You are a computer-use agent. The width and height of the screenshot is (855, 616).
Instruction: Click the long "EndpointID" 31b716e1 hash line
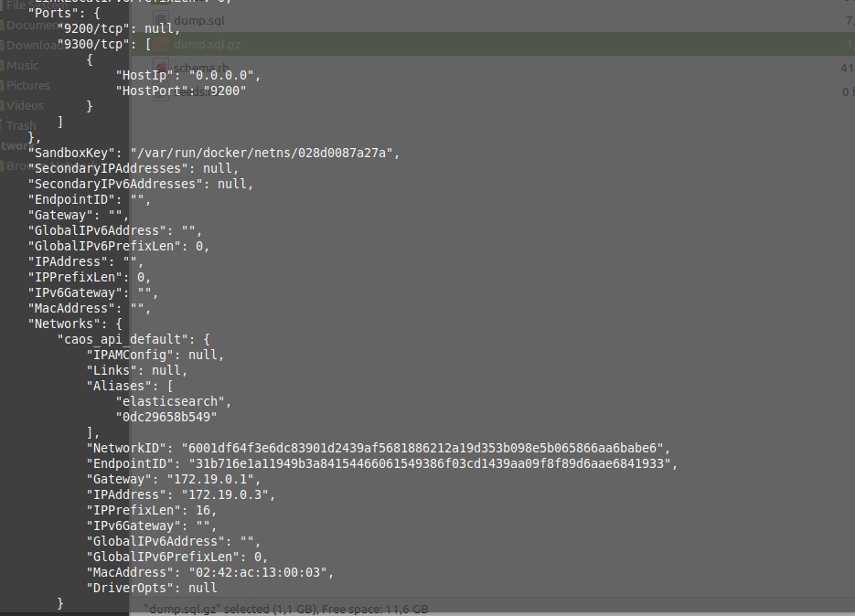coord(382,463)
